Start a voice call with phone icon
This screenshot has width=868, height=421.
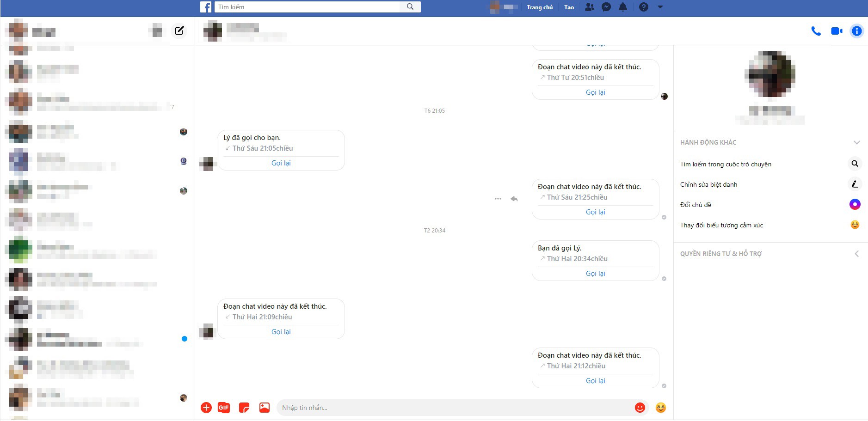(816, 31)
